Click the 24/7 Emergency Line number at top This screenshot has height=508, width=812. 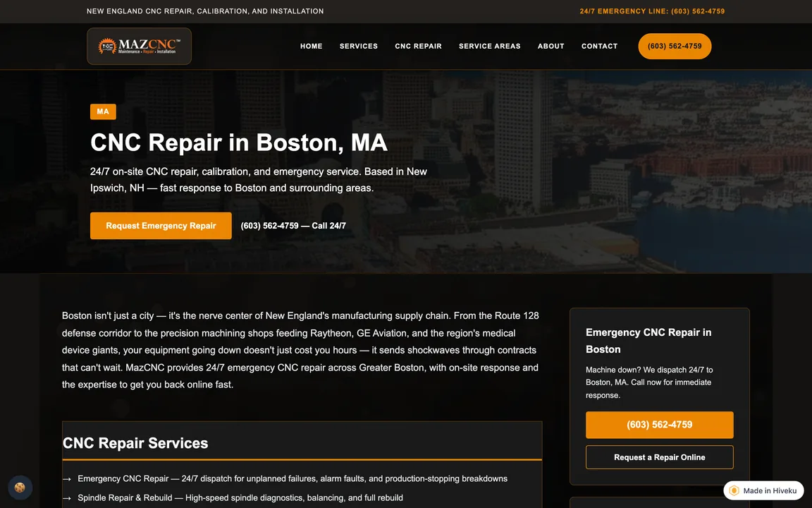[x=652, y=11]
